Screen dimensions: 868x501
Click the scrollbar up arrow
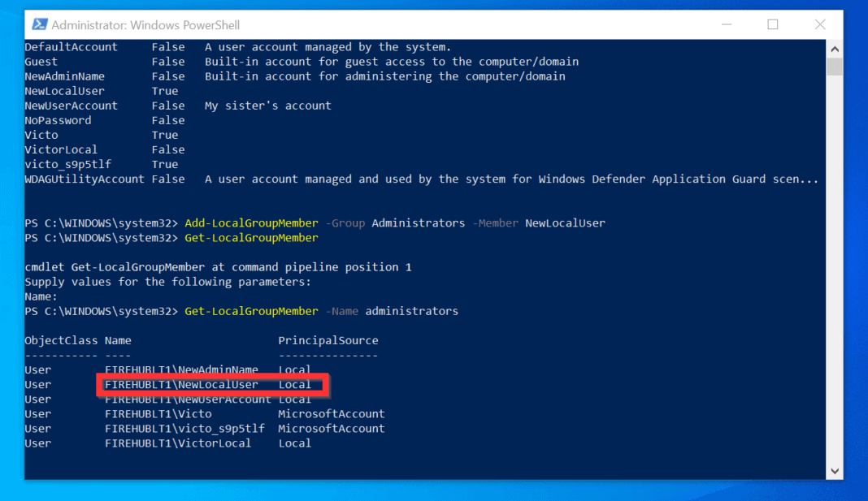[835, 47]
